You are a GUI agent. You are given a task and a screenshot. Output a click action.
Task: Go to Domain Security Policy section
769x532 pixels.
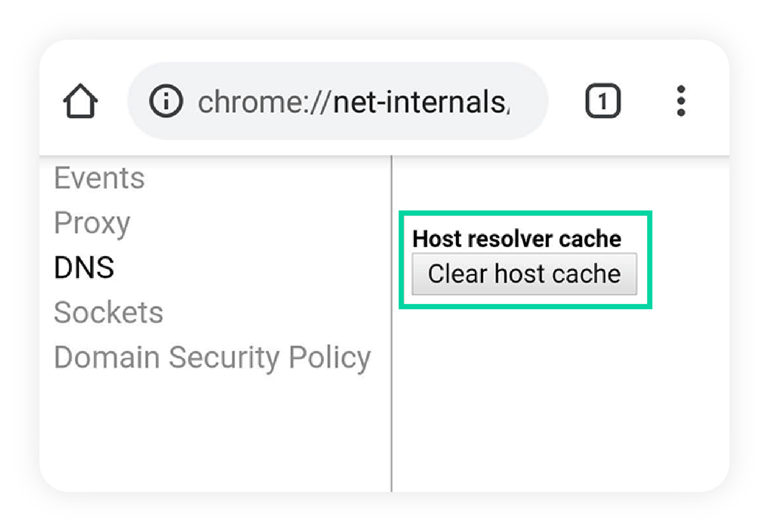pos(212,358)
